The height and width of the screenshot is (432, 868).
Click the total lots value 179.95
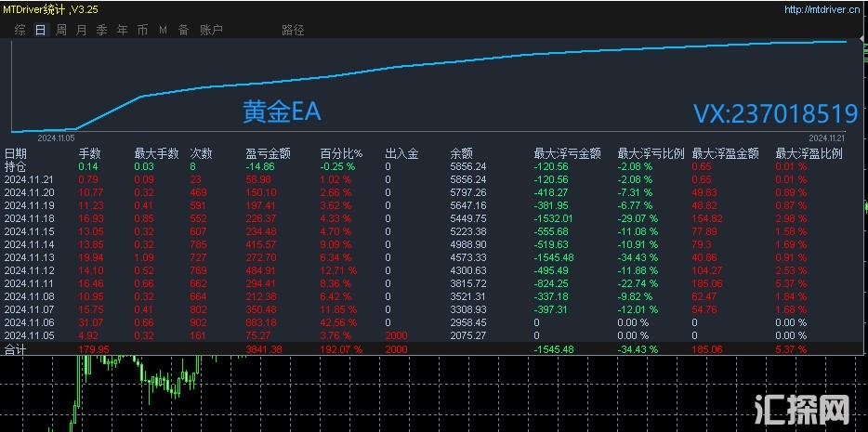point(94,349)
